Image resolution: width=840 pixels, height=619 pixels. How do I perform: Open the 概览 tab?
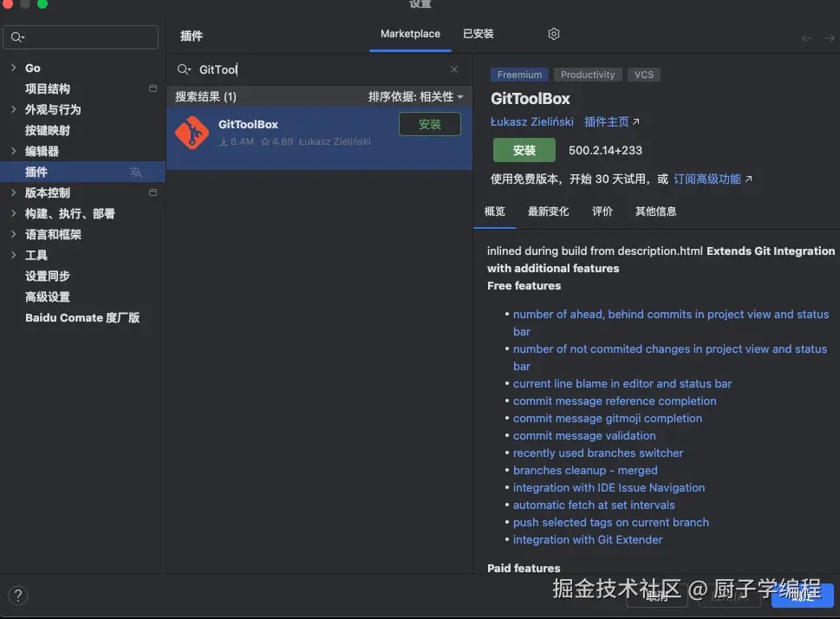point(494,212)
